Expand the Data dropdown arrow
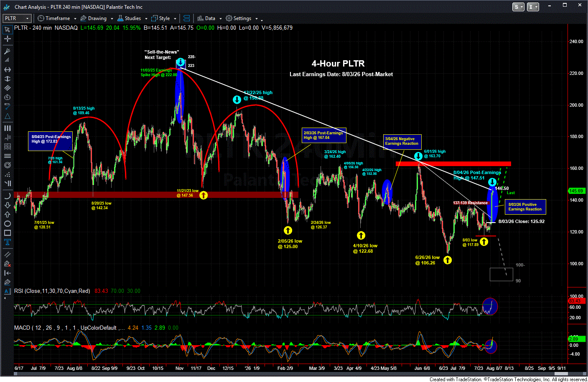This screenshot has height=382, width=588. [221, 19]
